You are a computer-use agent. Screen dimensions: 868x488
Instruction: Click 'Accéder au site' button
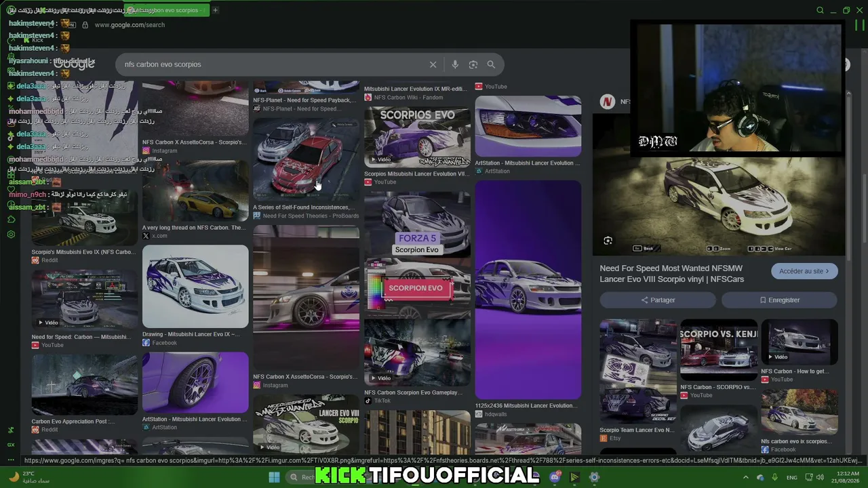[804, 271]
